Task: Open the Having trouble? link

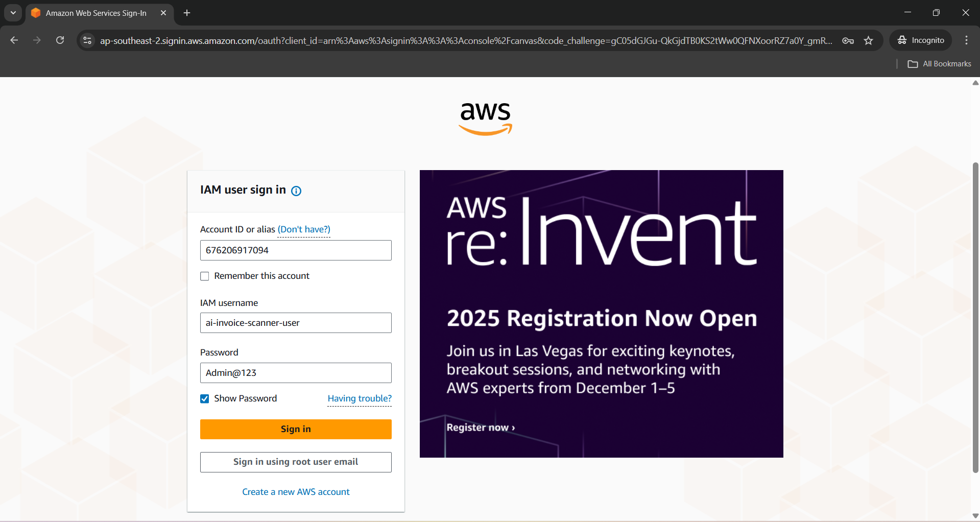Action: (360, 398)
